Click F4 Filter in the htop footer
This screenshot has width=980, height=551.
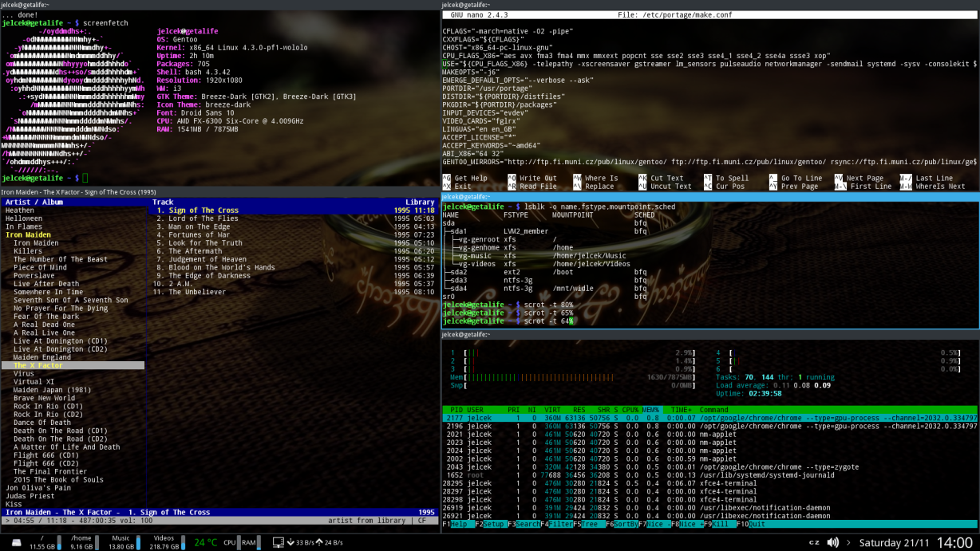[555, 524]
